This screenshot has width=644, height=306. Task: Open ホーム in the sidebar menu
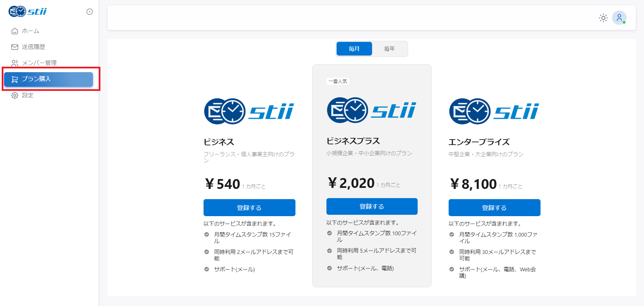click(31, 31)
